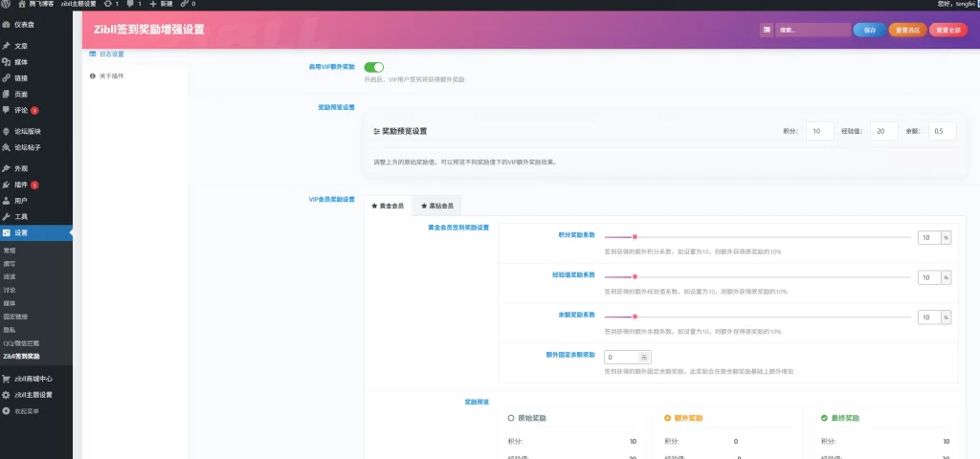The image size is (980, 459).
Task: Click the 经验值奖励系数 percent number field
Action: [x=929, y=277]
